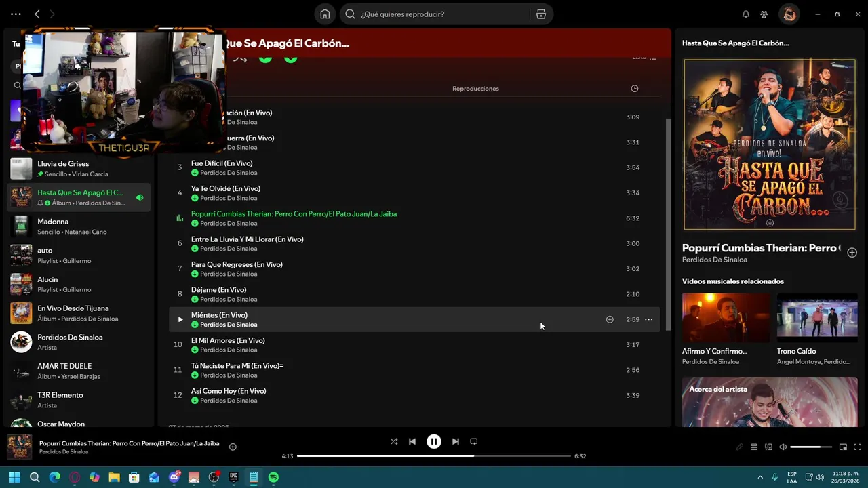The width and height of the screenshot is (868, 488).
Task: Play Miéntes (En Vivo) row play button
Action: pyautogui.click(x=180, y=319)
